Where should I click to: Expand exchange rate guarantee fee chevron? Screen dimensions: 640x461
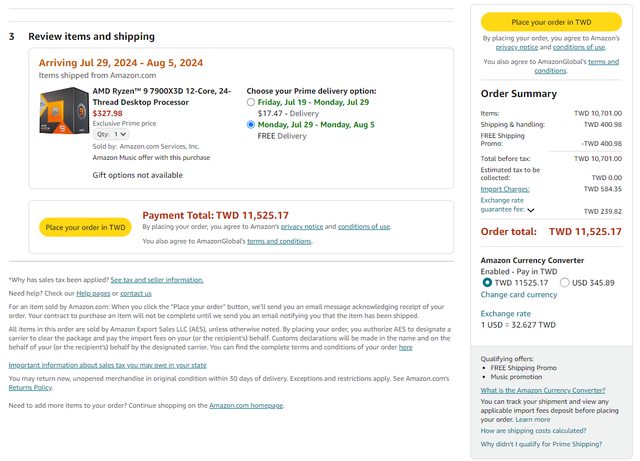530,211
